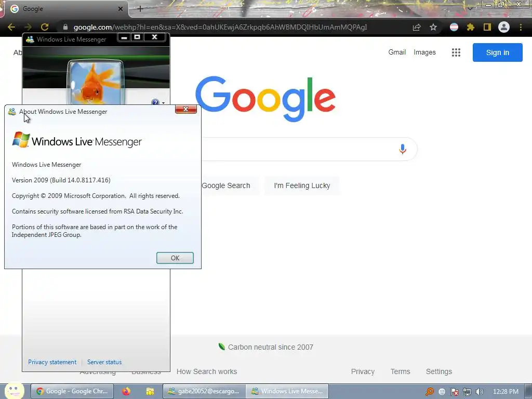Open the Privacy statement link in Messenger
The height and width of the screenshot is (399, 532).
coord(52,362)
